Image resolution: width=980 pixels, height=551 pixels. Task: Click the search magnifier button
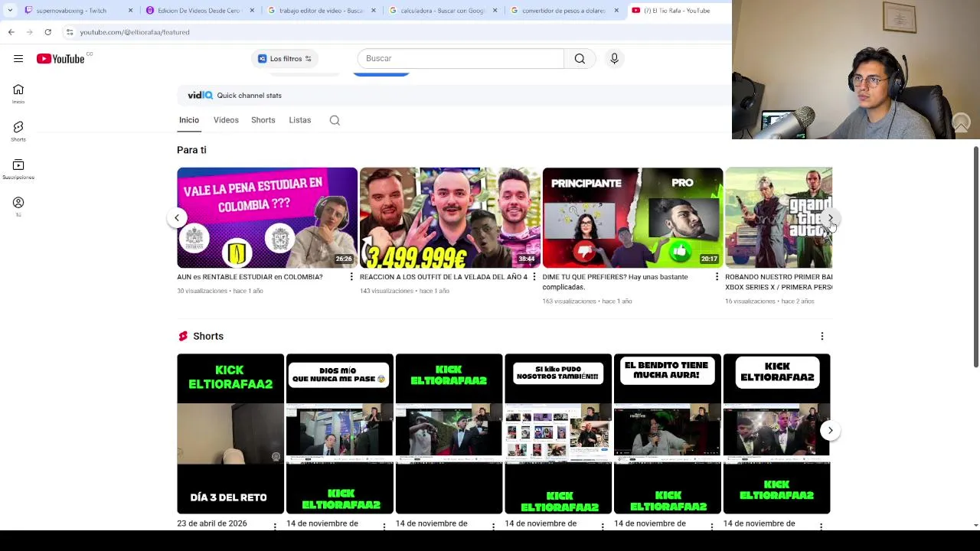(580, 58)
